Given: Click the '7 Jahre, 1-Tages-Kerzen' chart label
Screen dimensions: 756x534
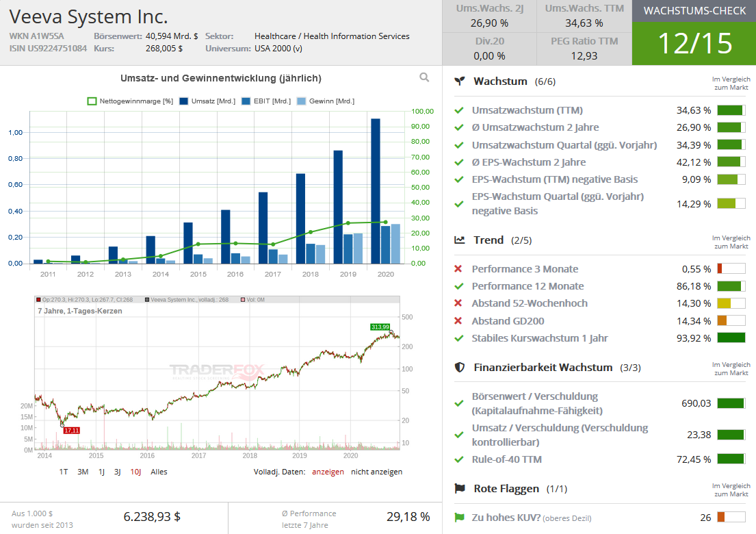Looking at the screenshot, I should coord(80,311).
